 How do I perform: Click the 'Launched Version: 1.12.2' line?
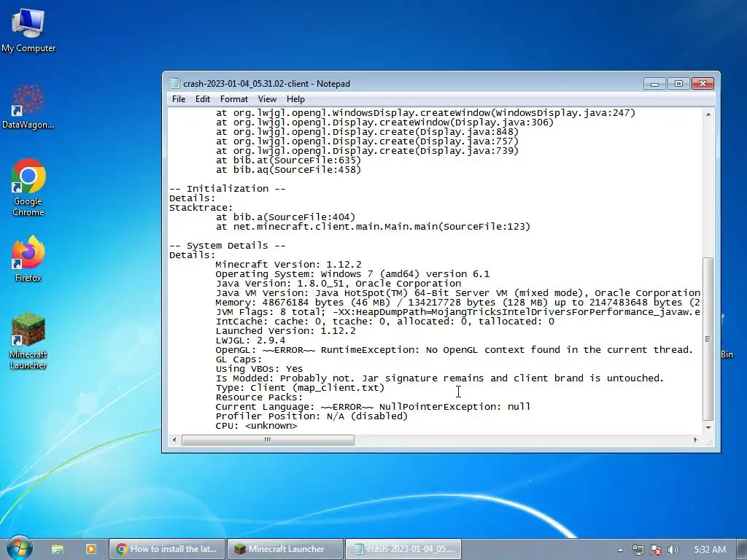[x=285, y=331]
